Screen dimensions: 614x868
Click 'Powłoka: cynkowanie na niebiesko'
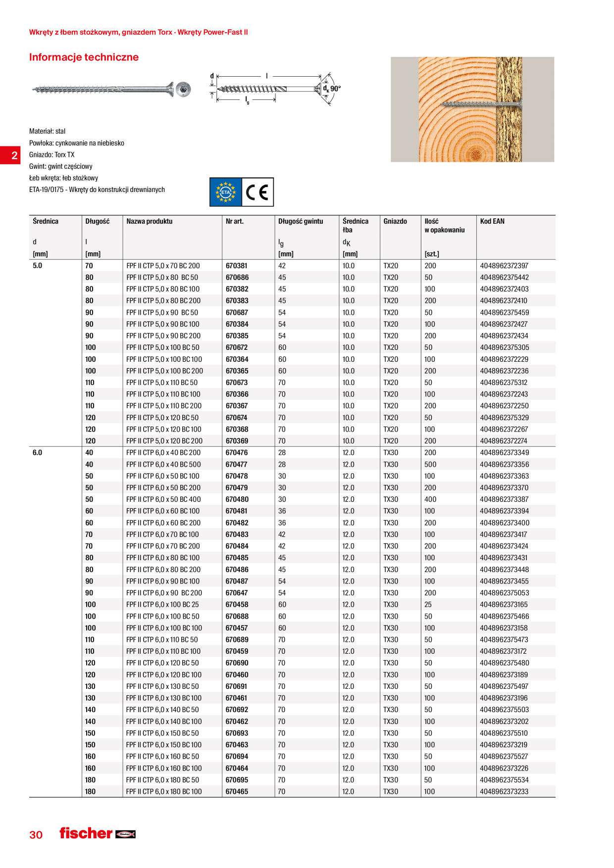point(77,143)
